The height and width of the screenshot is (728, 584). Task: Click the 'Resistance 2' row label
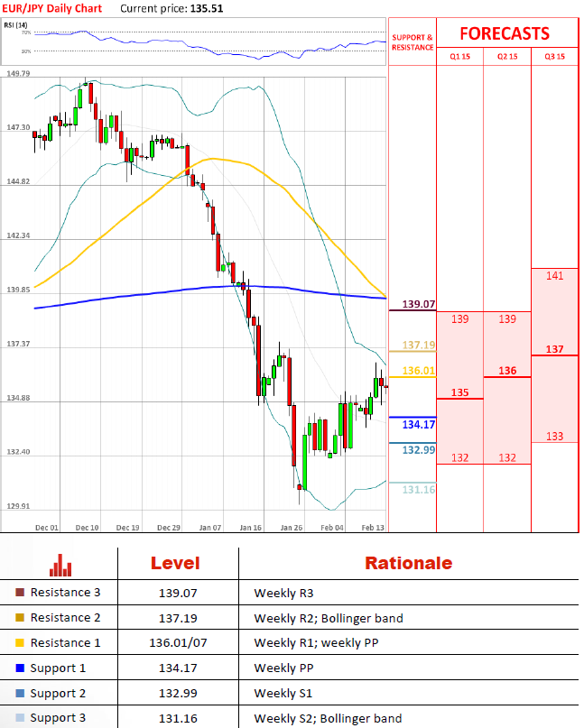(65, 618)
